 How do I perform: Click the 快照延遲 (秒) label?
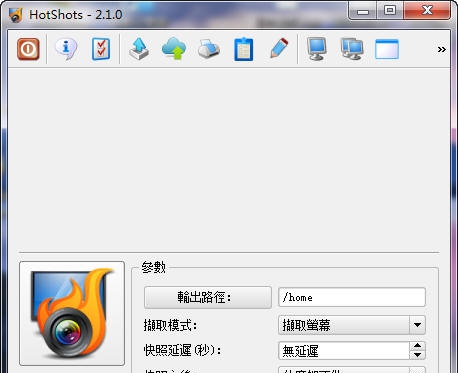(183, 350)
